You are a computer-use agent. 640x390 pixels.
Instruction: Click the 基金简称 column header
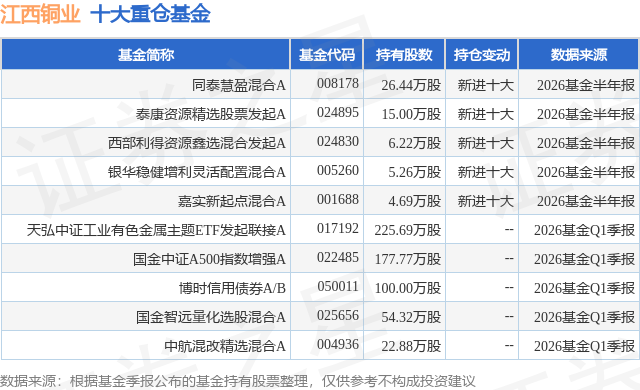[146, 55]
